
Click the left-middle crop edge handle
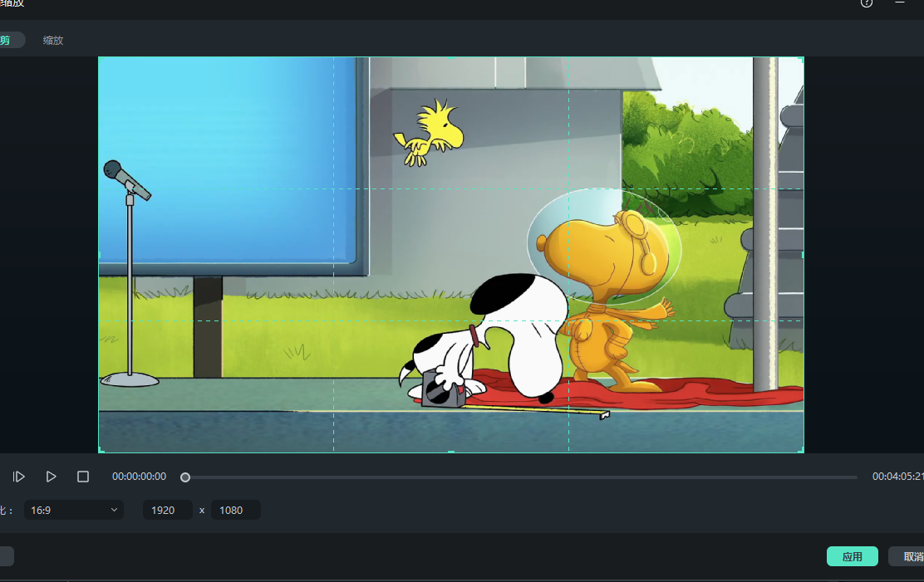click(x=100, y=255)
